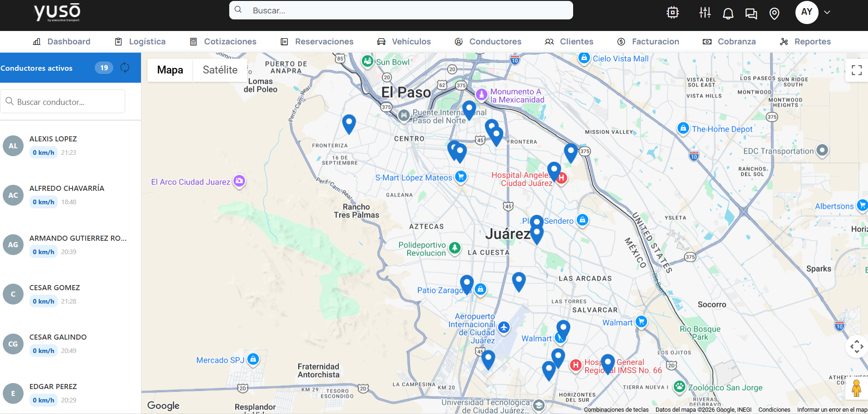
Task: Click the driver marker near Fronteriza
Action: pyautogui.click(x=349, y=124)
